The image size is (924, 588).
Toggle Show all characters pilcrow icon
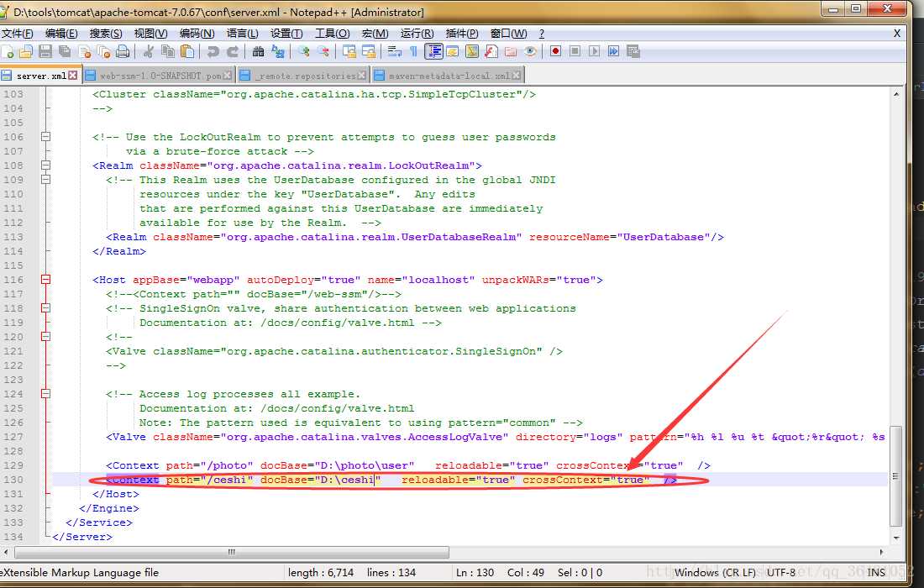[413, 52]
